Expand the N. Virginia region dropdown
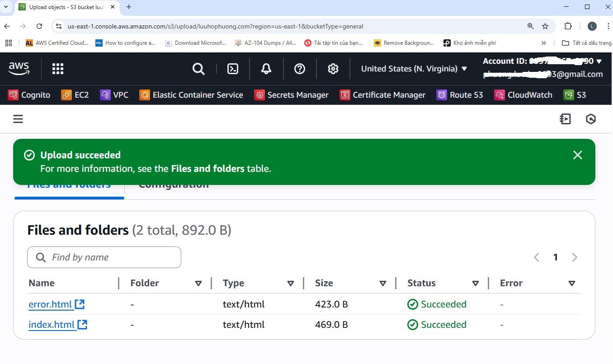Screen dimensions: 613x364 coord(414,69)
